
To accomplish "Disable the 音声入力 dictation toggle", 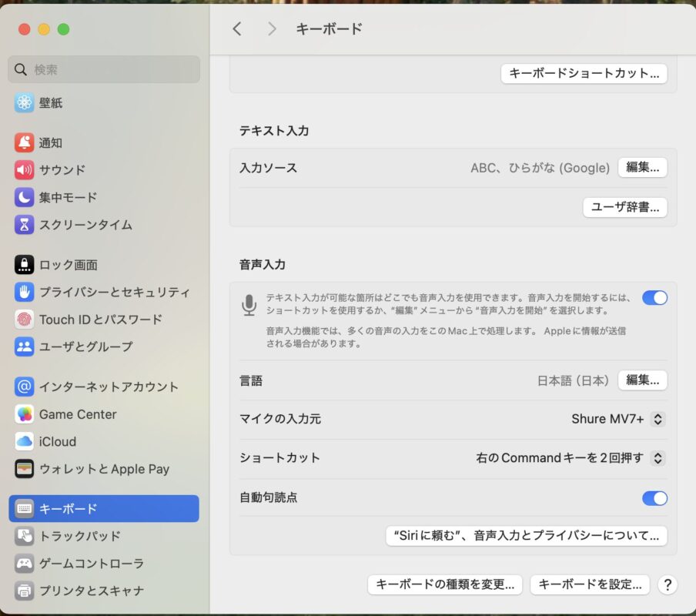I will [x=654, y=298].
